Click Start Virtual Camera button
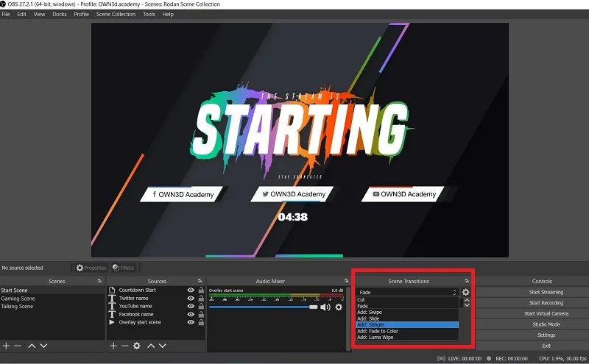This screenshot has width=589, height=364. point(546,313)
